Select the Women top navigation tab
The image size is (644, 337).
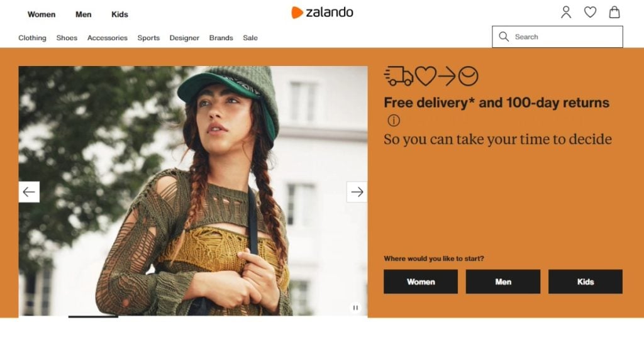[42, 14]
